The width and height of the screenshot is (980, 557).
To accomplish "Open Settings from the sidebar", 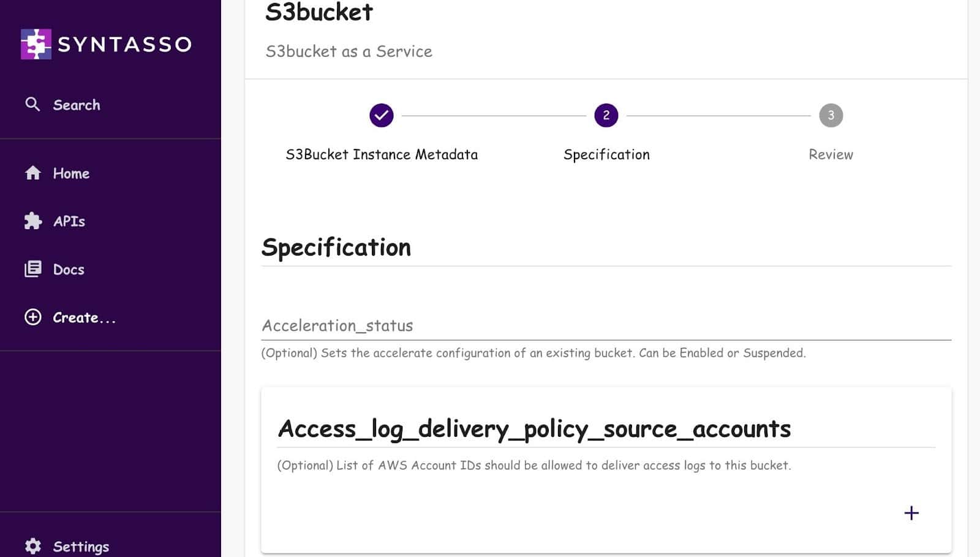I will click(80, 545).
